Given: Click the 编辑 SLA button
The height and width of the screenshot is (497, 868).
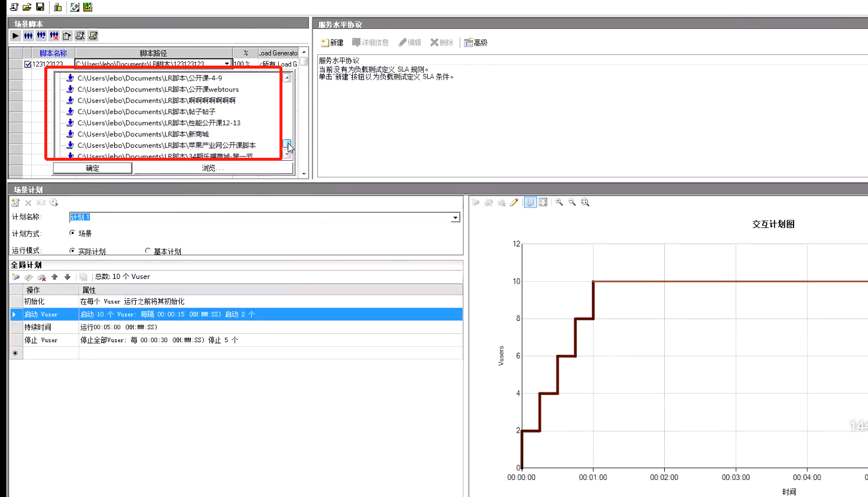Looking at the screenshot, I should [410, 43].
